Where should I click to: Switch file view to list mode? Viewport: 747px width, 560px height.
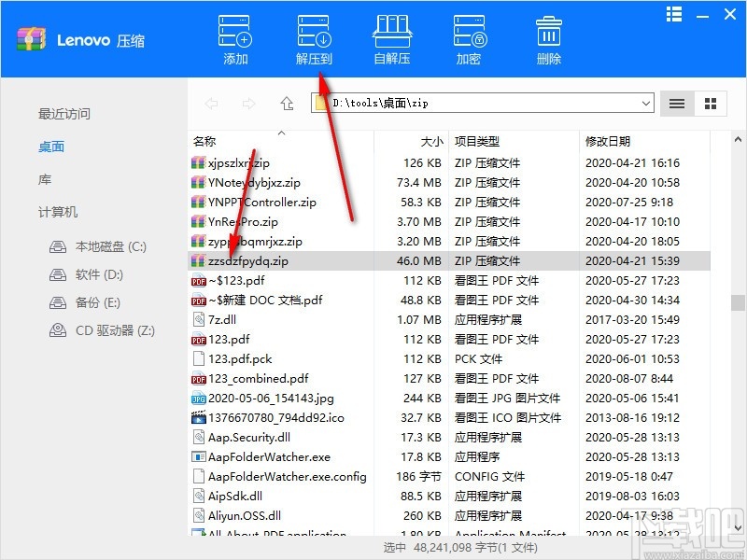click(676, 104)
